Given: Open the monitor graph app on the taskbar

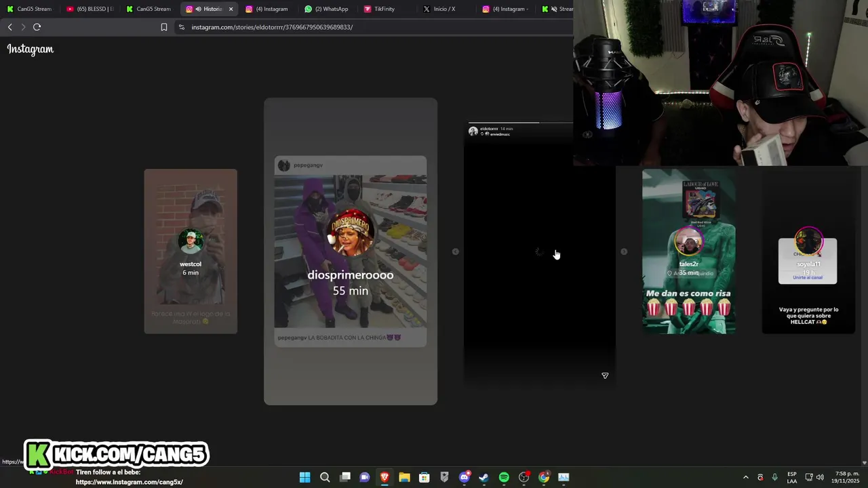Looking at the screenshot, I should click(564, 477).
